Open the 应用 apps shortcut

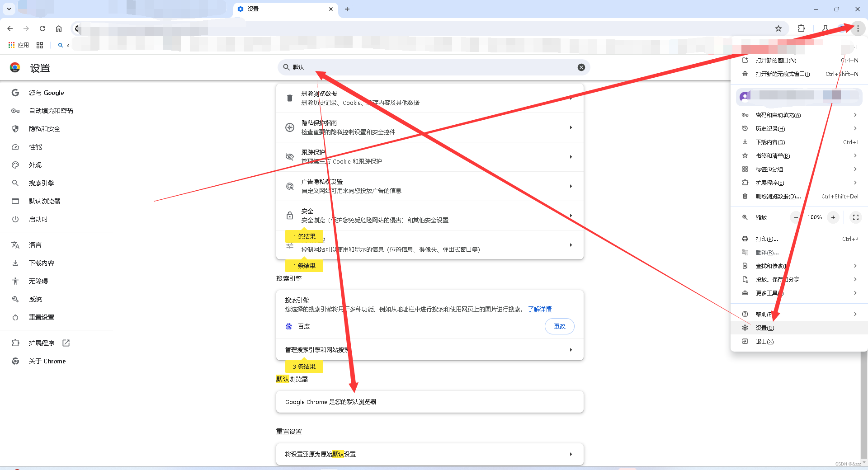point(19,45)
